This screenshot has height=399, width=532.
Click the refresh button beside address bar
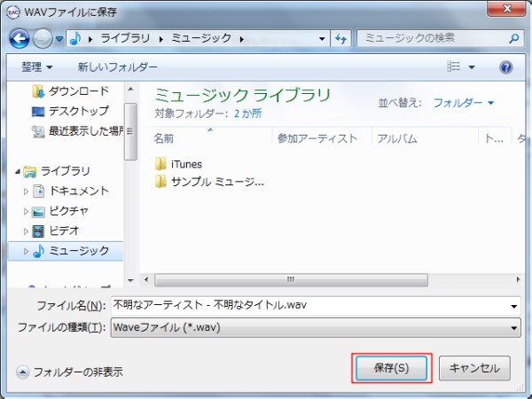341,39
